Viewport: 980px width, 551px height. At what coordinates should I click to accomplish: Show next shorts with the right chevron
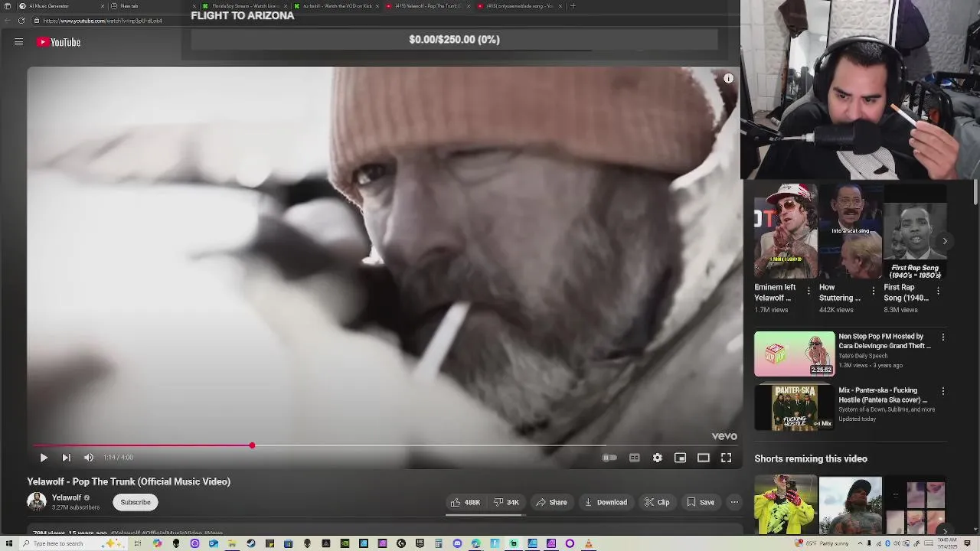point(945,241)
